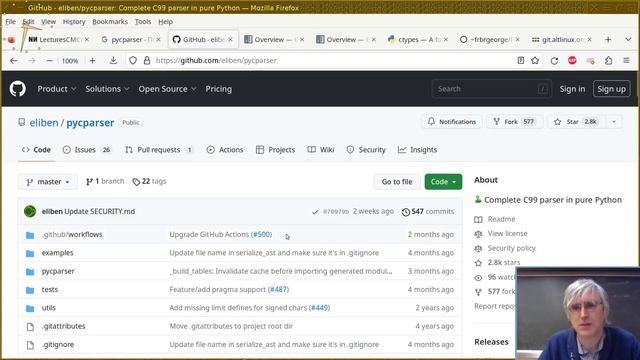The width and height of the screenshot is (640, 360).
Task: Open the Security tab
Action: pyautogui.click(x=366, y=150)
